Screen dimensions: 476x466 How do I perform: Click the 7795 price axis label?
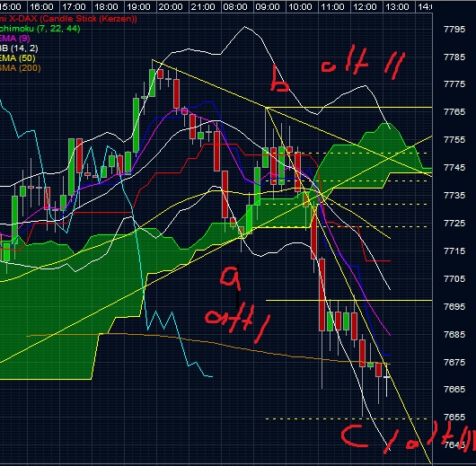454,30
